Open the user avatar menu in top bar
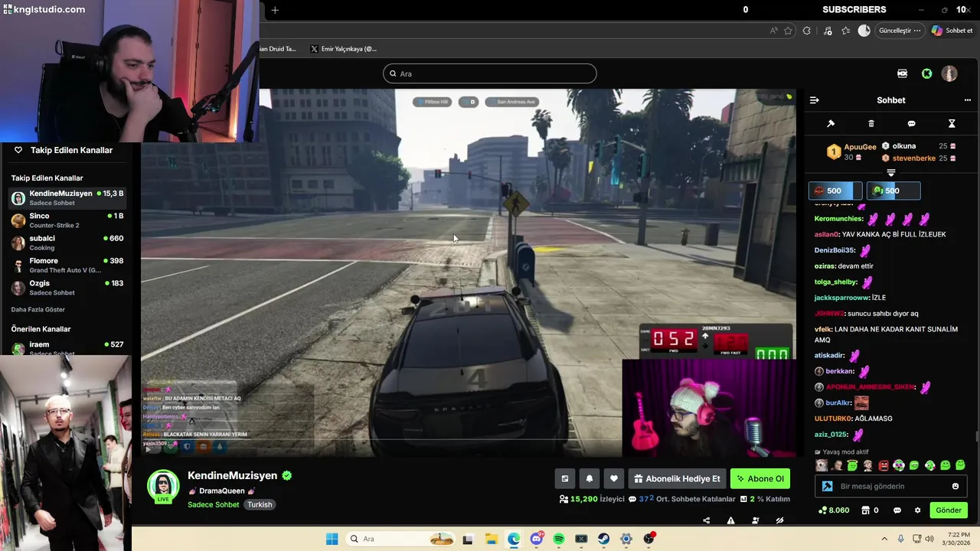Viewport: 980px width, 551px height. (949, 73)
